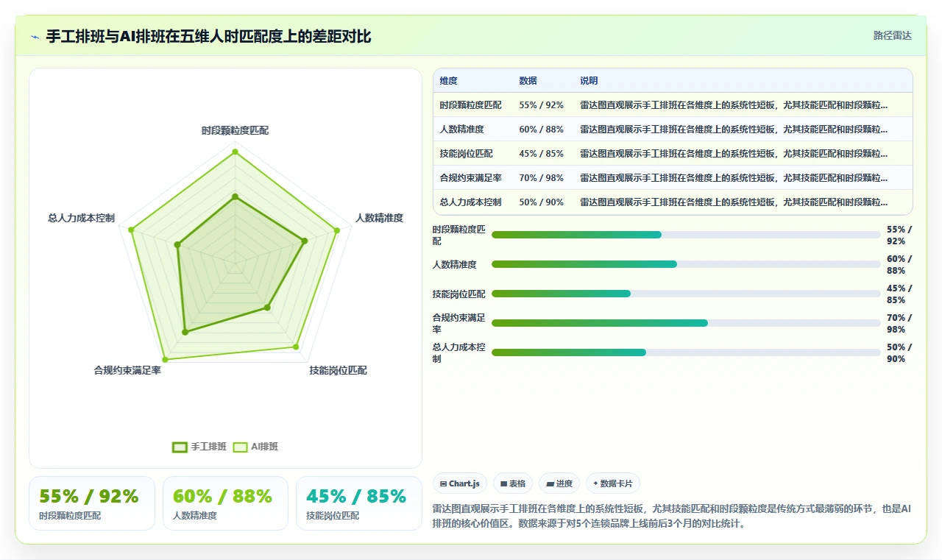Screen dimensions: 942x560
Task: Click the icon inside the 数据卡片 tag
Action: (595, 483)
